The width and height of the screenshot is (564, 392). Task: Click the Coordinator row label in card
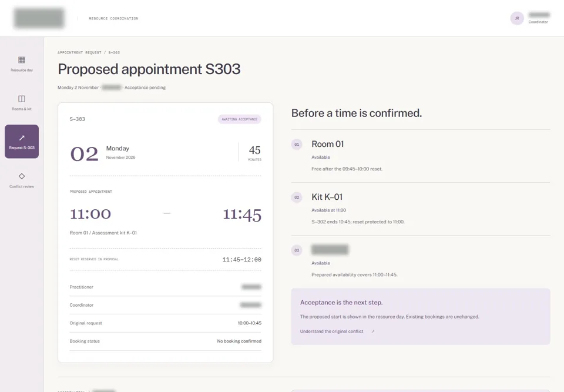pos(81,305)
